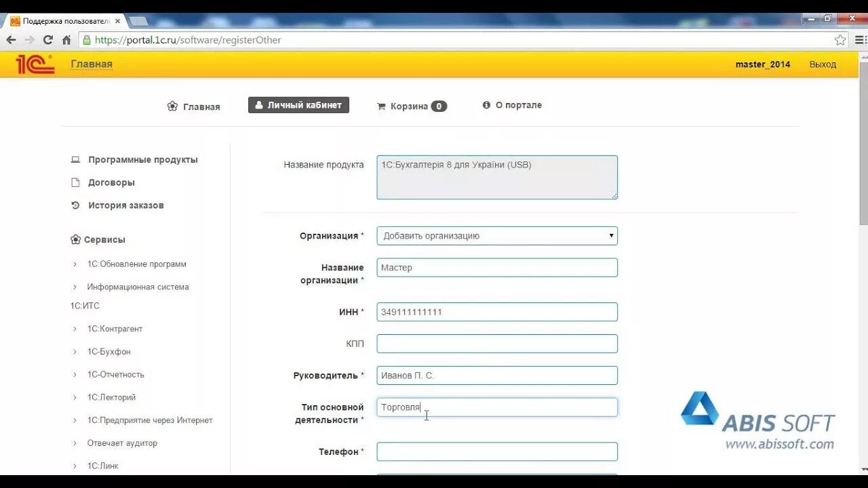The image size is (868, 488).
Task: Open the О портале tab
Action: pyautogui.click(x=512, y=105)
